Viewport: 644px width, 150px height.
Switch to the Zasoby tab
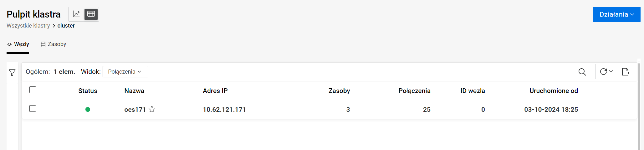pos(54,44)
